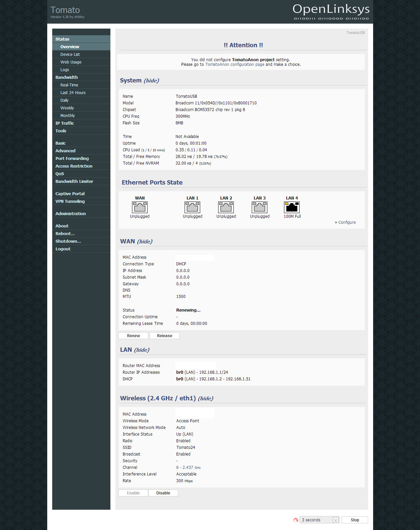Click the Uptime value 0 days, 00:01:00
The image size is (420, 530).
tap(191, 143)
